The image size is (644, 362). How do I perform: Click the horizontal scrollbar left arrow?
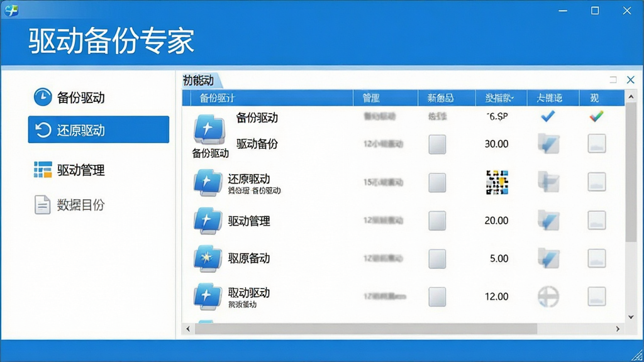click(188, 329)
